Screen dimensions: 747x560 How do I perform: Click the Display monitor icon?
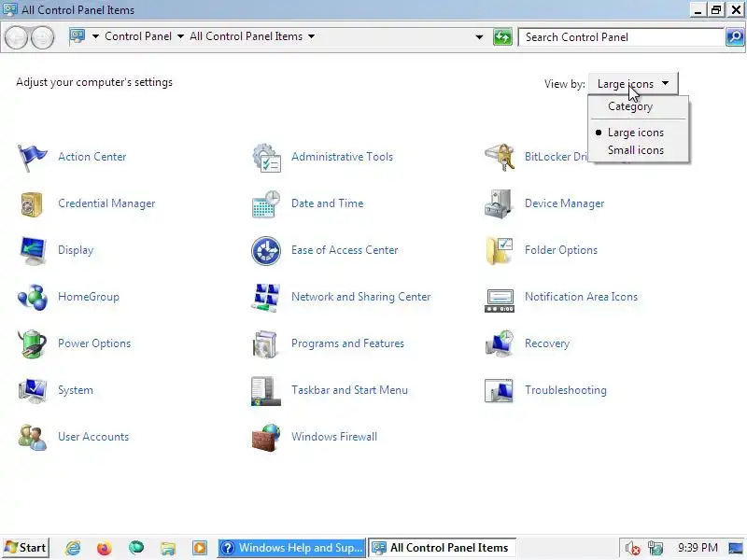(33, 250)
